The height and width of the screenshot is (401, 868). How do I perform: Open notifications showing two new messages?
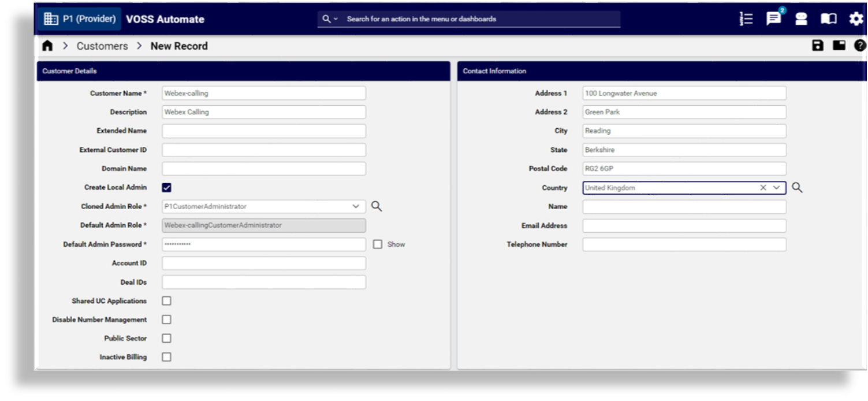coord(773,18)
